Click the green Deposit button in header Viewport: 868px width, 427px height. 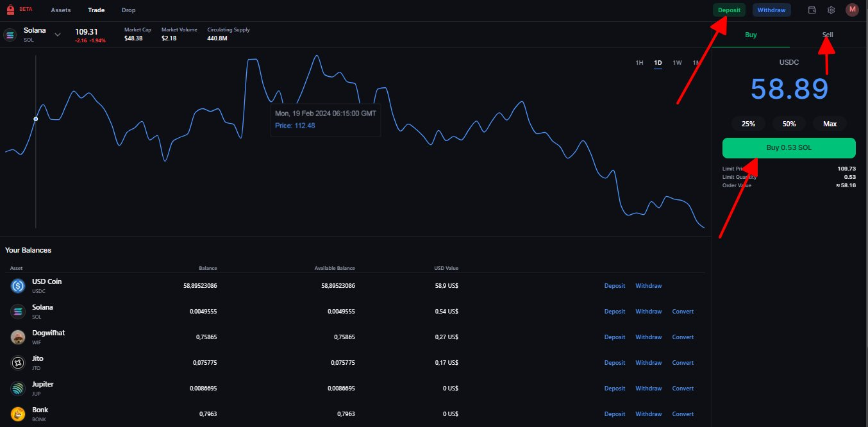click(730, 10)
